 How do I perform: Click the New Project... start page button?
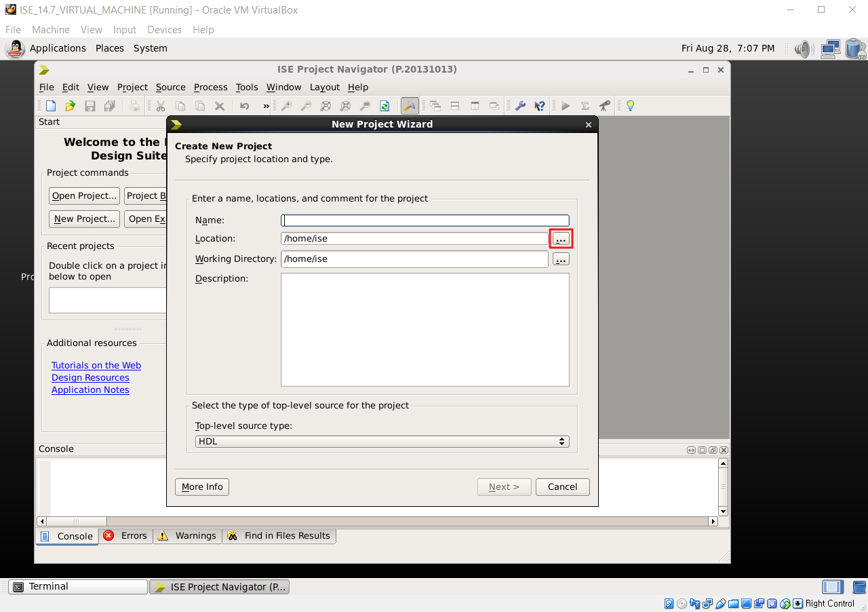(85, 218)
